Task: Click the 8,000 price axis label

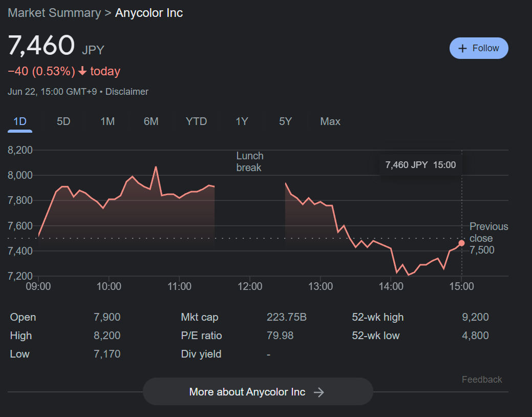Action: 20,175
